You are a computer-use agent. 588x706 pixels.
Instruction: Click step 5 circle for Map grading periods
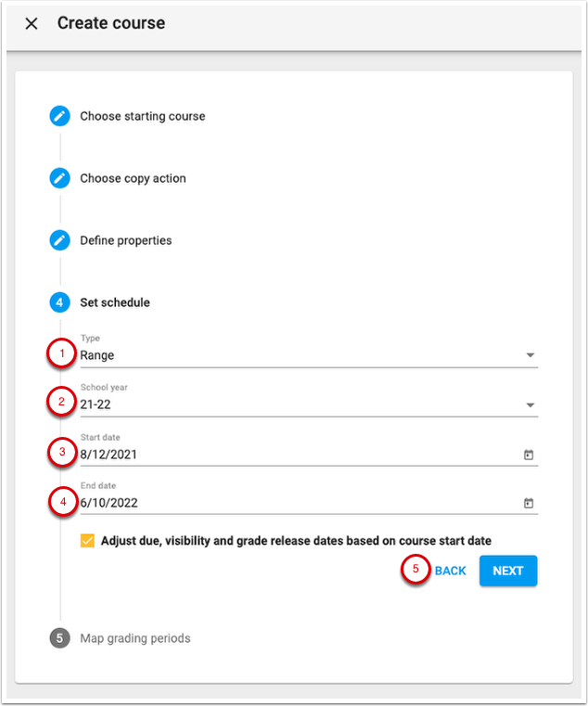pos(60,638)
